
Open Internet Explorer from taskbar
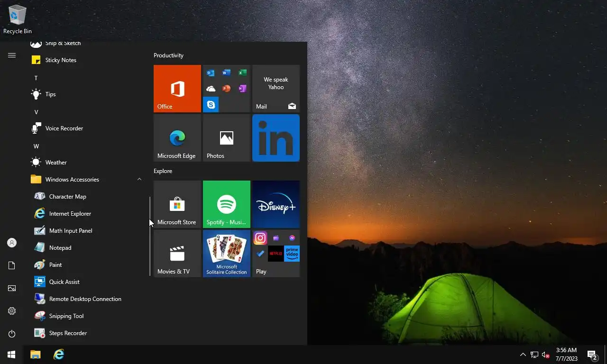pyautogui.click(x=59, y=355)
